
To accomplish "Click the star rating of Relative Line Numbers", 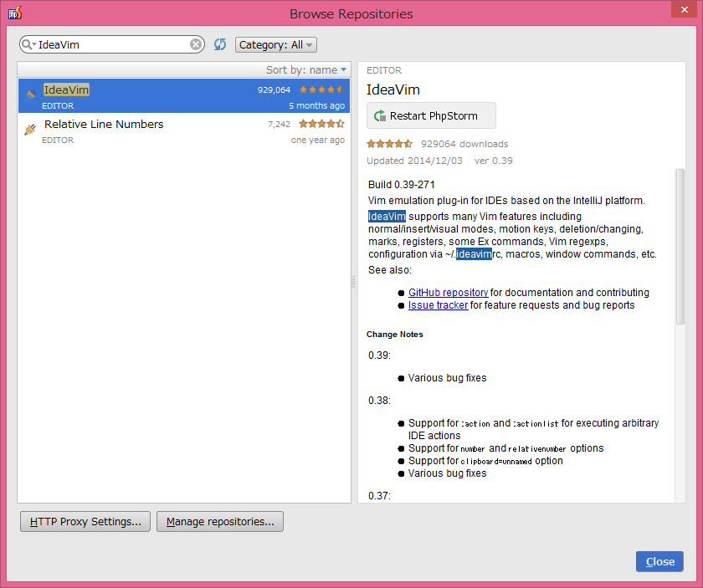I will [322, 123].
